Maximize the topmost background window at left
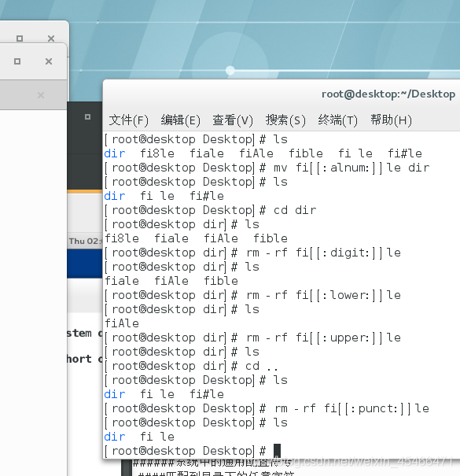Image resolution: width=460 pixels, height=476 pixels. (x=20, y=39)
